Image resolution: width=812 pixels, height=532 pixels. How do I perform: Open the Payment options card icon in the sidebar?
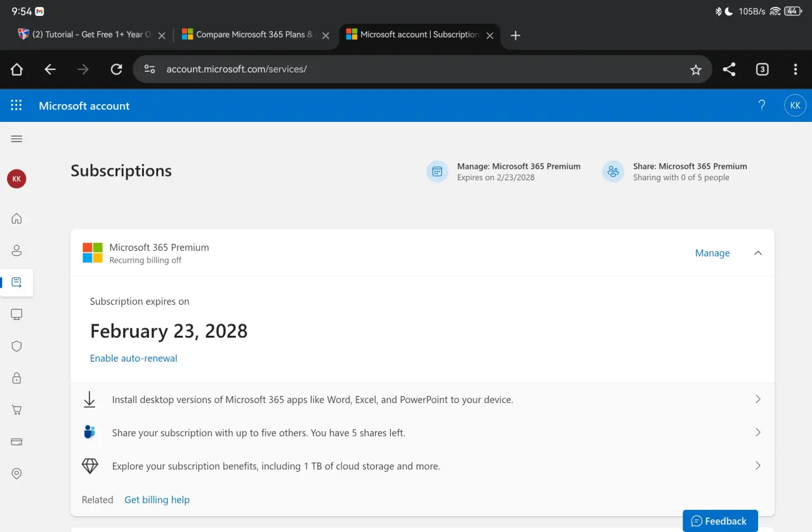click(16, 442)
